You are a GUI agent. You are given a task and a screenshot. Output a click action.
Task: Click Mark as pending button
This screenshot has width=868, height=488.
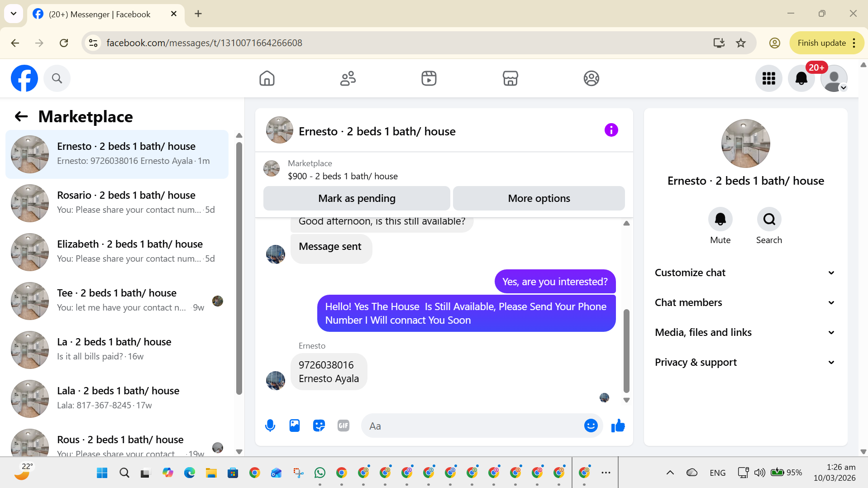pyautogui.click(x=357, y=198)
